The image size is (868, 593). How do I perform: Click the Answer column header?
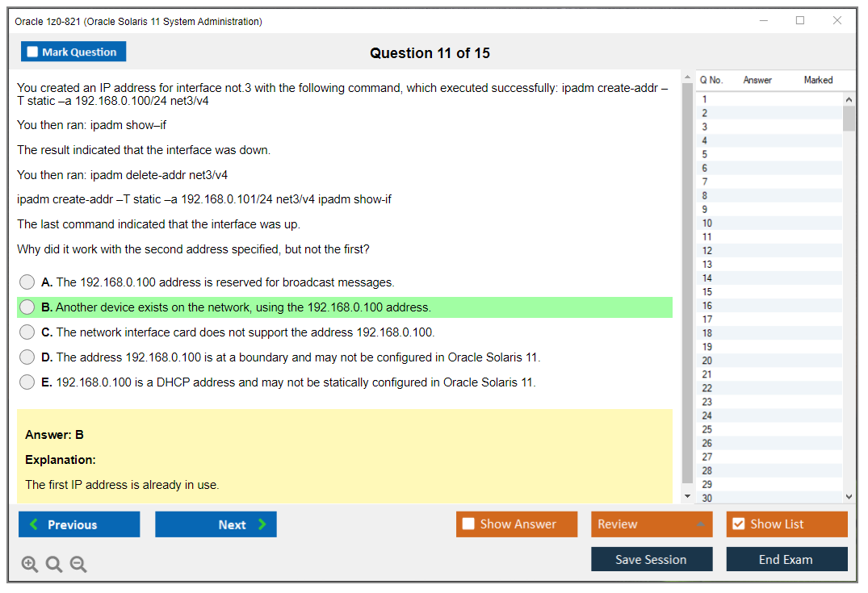pyautogui.click(x=757, y=80)
